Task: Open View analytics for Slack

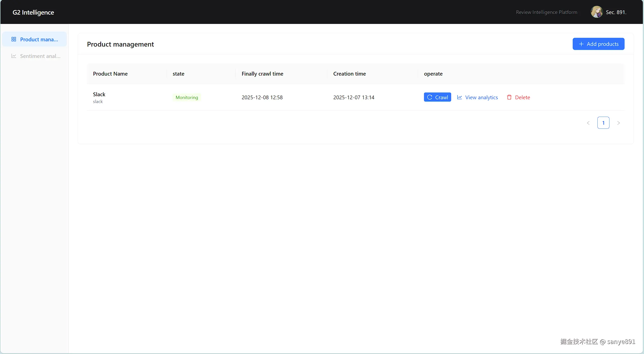Action: [x=481, y=97]
